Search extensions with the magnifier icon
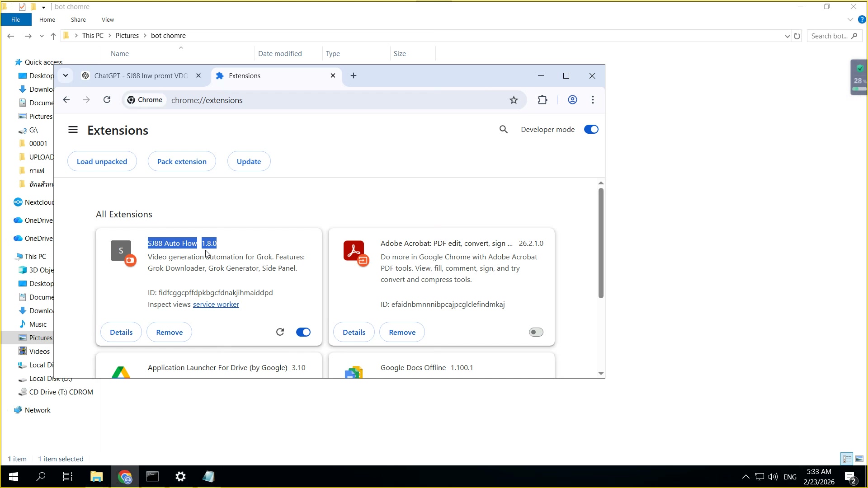868x488 pixels. tap(503, 130)
